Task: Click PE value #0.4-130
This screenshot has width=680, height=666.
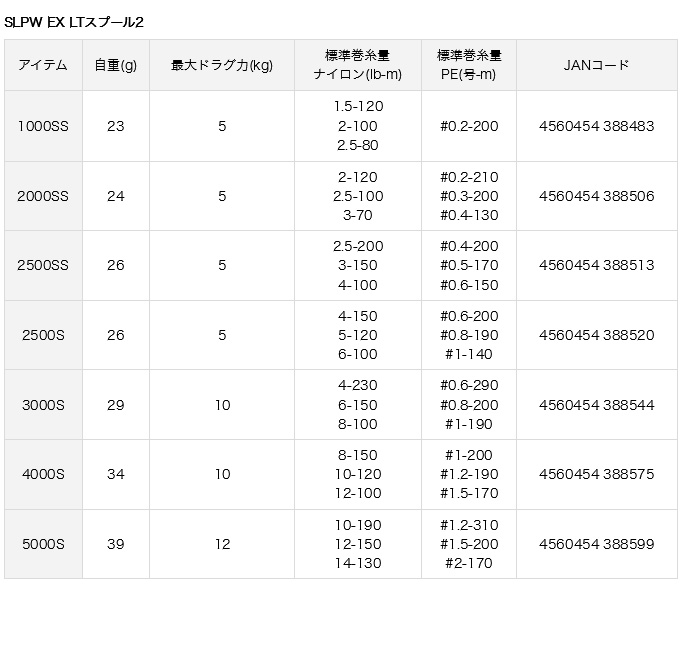Action: tap(469, 215)
